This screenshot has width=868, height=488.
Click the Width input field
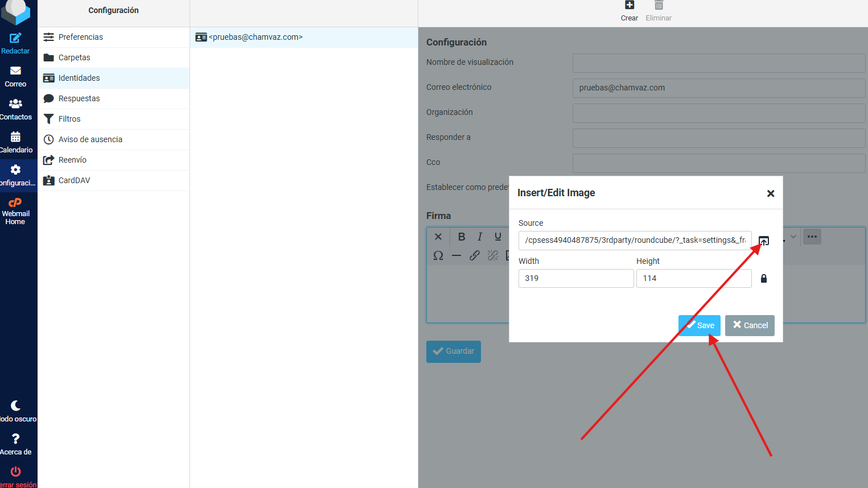tap(575, 279)
